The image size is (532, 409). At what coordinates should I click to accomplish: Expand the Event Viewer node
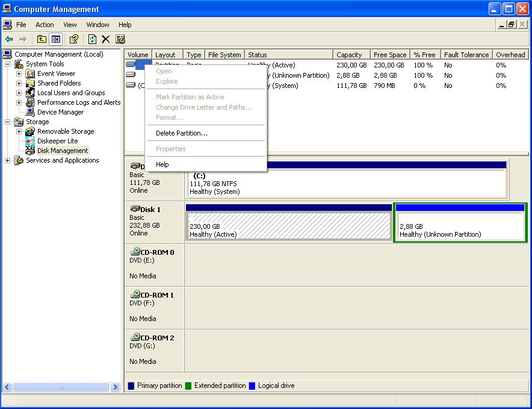pyautogui.click(x=19, y=73)
